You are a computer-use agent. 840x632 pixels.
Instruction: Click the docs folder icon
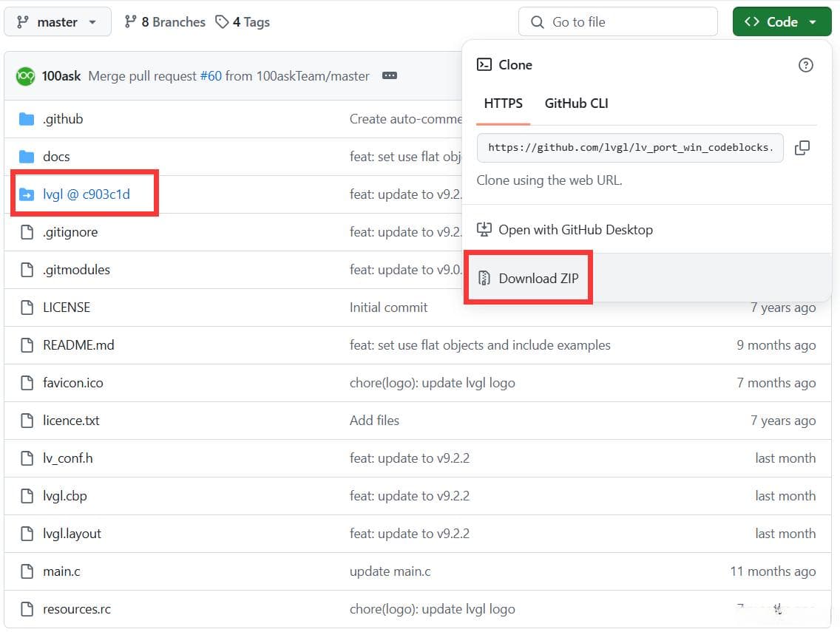(x=27, y=157)
